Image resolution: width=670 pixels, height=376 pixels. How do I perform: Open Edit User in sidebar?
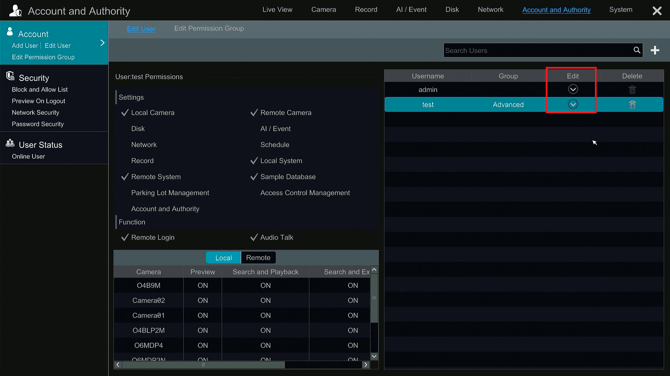coord(57,45)
